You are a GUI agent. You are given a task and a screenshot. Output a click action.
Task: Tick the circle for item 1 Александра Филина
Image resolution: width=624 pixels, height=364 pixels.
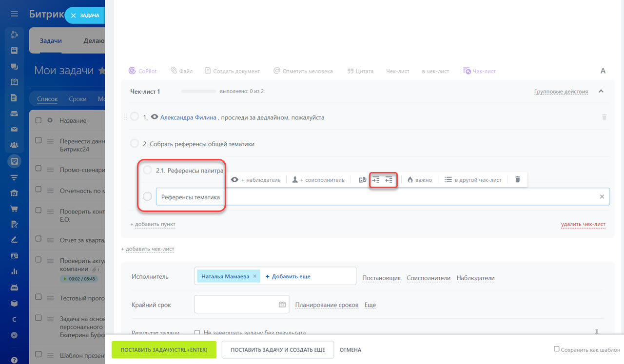pyautogui.click(x=135, y=117)
